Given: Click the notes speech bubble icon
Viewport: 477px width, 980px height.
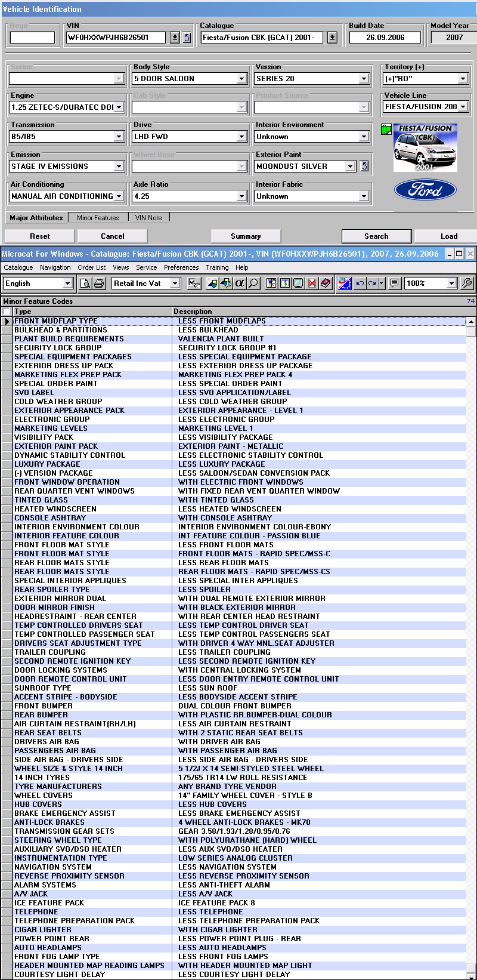Looking at the screenshot, I should (394, 283).
